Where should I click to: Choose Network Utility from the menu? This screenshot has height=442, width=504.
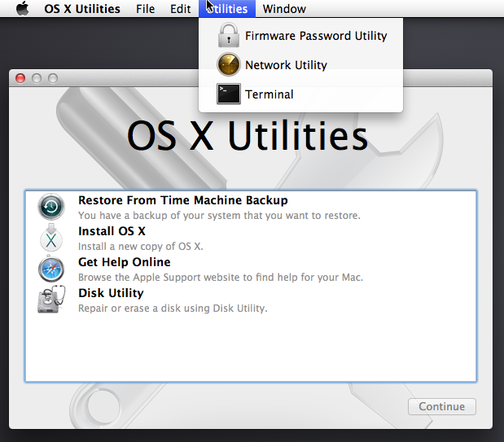[301, 64]
